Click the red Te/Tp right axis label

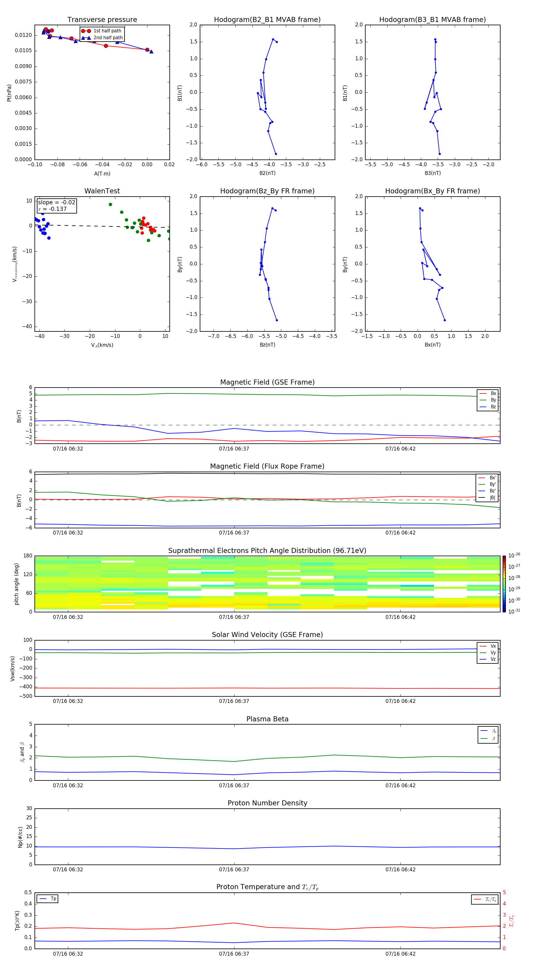click(512, 921)
